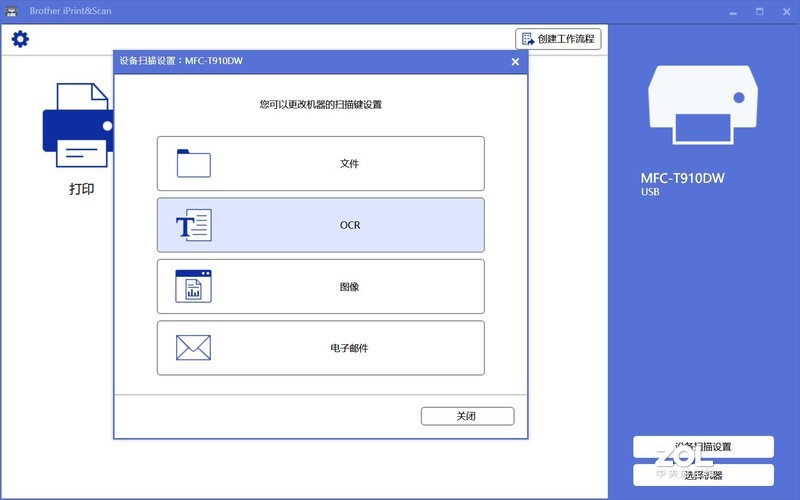Click the 图像 image application icon

(193, 286)
